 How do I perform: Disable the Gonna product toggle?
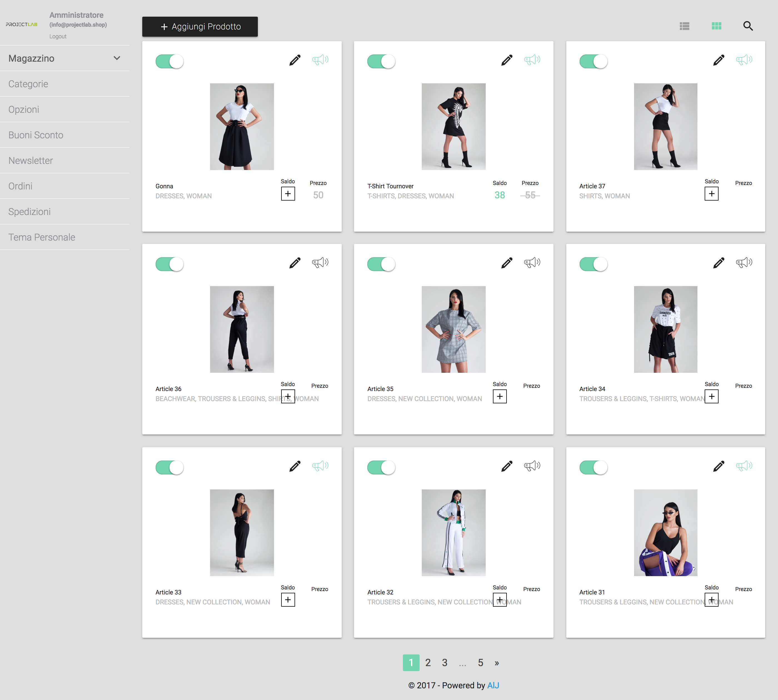click(170, 62)
